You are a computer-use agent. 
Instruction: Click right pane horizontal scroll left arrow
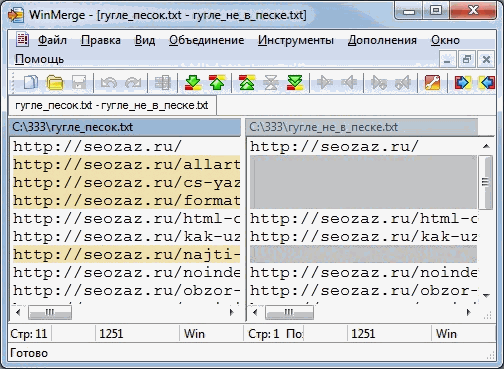[x=255, y=312]
